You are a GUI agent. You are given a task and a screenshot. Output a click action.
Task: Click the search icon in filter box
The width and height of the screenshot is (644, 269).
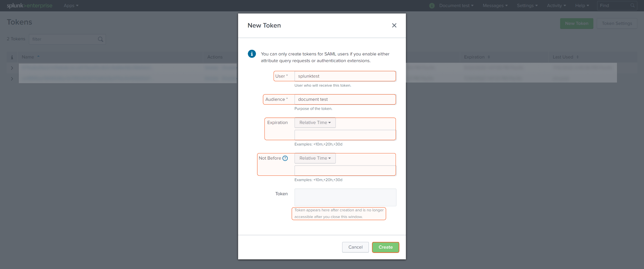pos(101,39)
